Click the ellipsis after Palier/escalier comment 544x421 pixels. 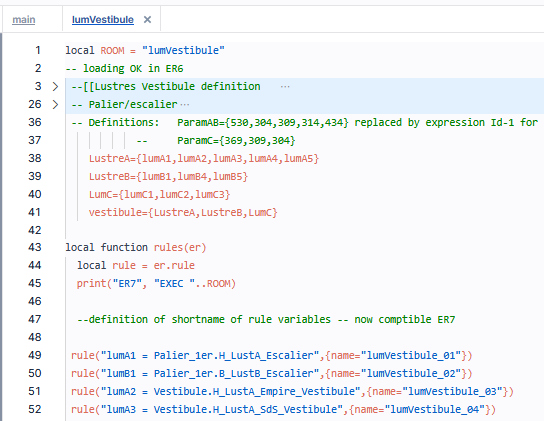[x=185, y=104]
